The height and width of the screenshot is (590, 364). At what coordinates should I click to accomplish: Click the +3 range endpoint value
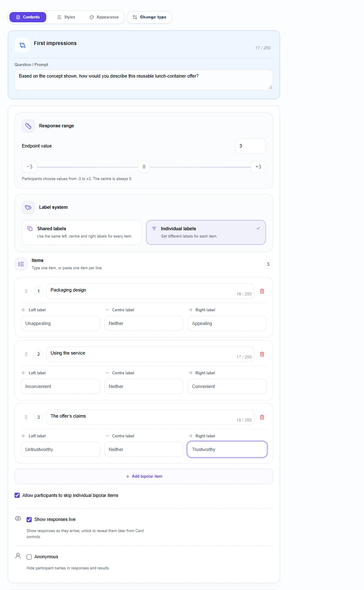click(x=258, y=167)
